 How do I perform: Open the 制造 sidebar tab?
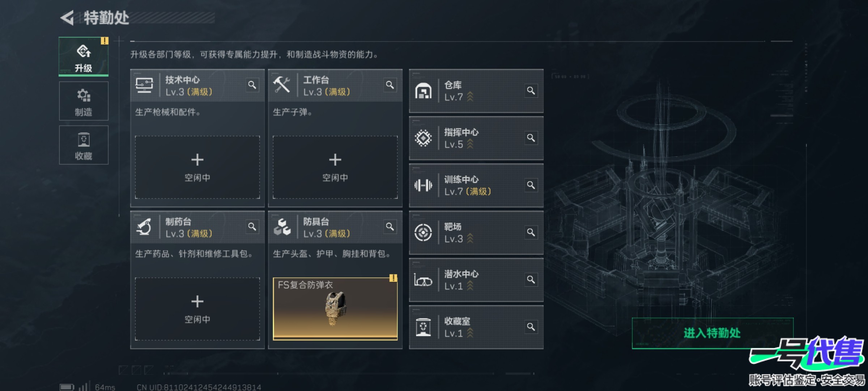tap(84, 101)
